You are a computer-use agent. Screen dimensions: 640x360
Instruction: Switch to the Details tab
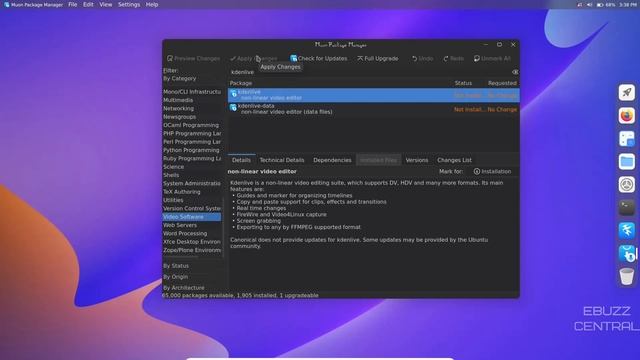pos(241,160)
